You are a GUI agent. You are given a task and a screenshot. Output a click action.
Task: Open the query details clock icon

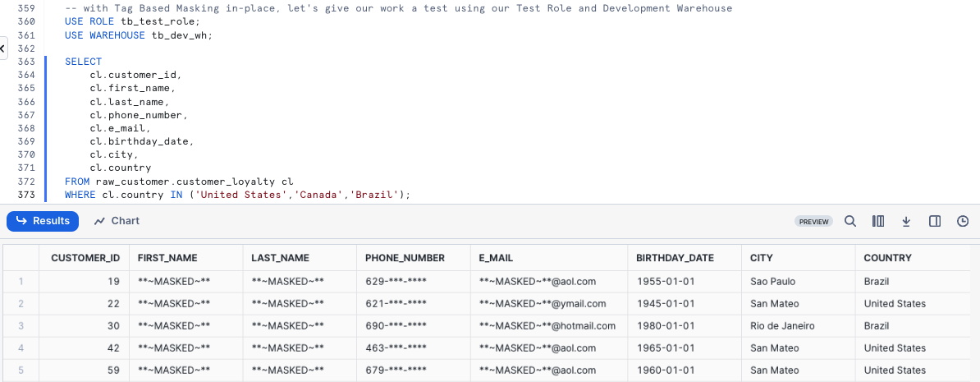pos(963,221)
